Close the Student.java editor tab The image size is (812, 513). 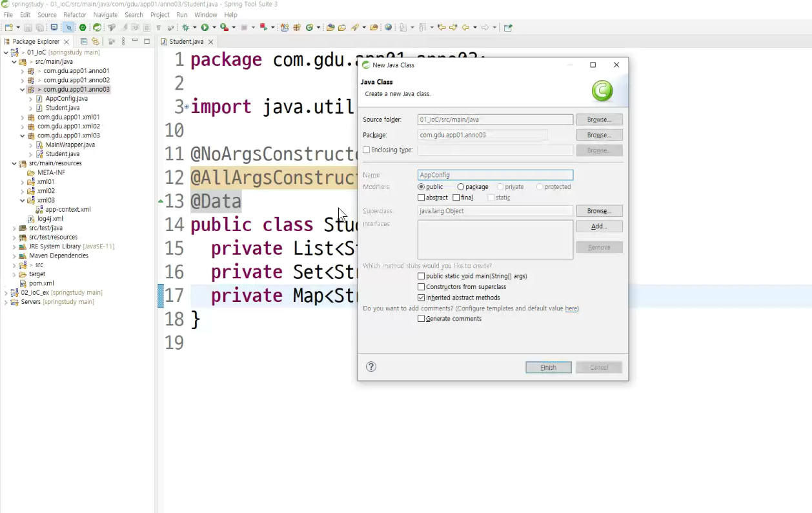coord(210,41)
